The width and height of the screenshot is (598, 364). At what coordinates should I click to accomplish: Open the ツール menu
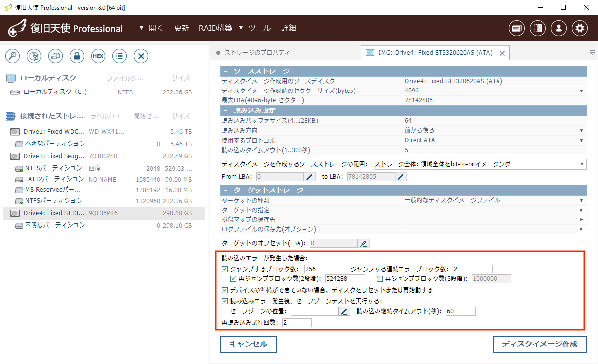(x=255, y=28)
